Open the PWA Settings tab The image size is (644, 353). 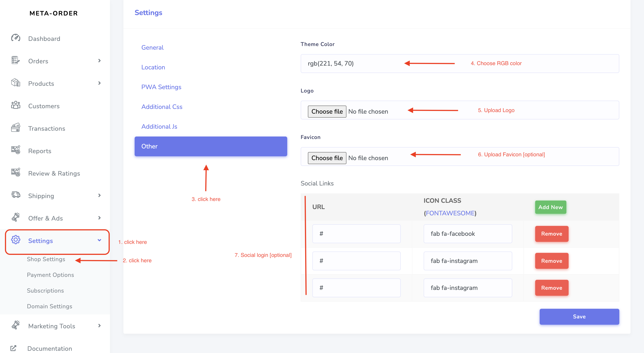tap(161, 87)
